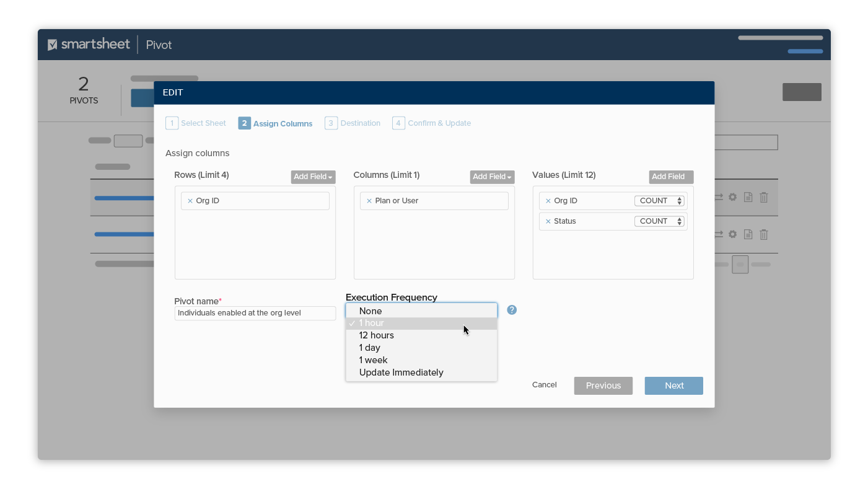
Task: Click the help question mark icon
Action: [x=512, y=310]
